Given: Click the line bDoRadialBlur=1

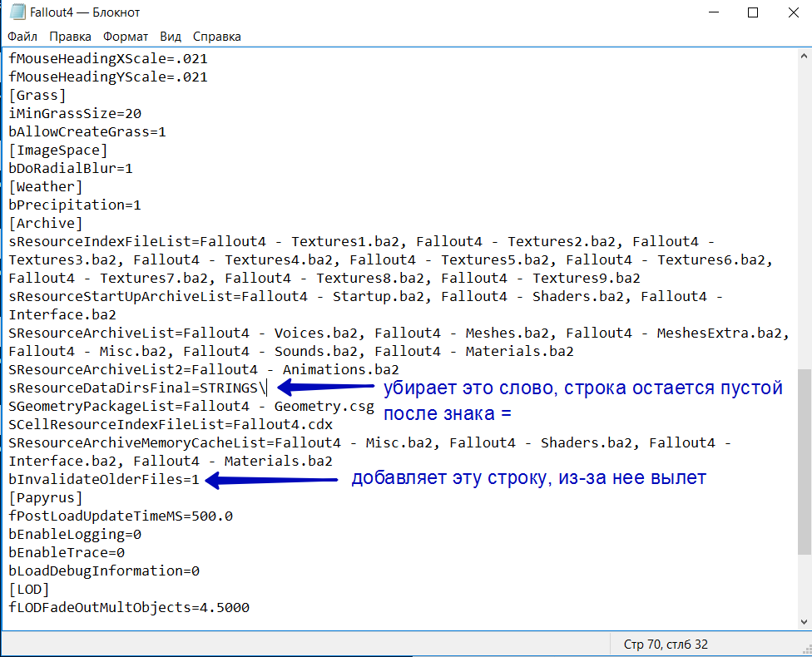Looking at the screenshot, I should click(71, 169).
